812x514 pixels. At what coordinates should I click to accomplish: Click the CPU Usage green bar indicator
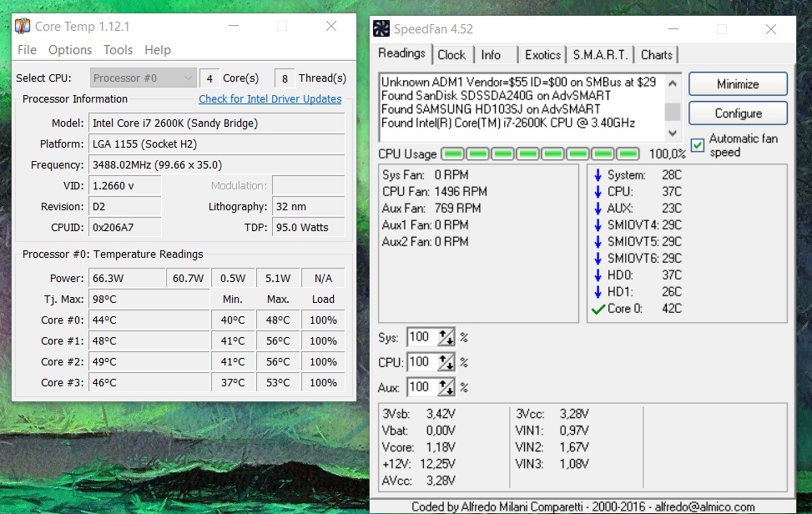click(540, 154)
